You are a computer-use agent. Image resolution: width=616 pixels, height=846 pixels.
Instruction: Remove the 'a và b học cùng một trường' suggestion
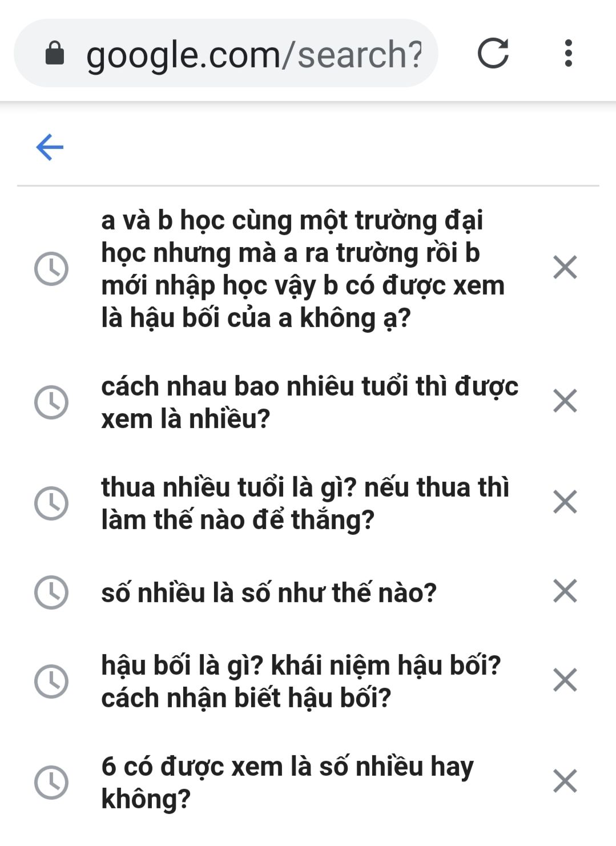tap(565, 267)
